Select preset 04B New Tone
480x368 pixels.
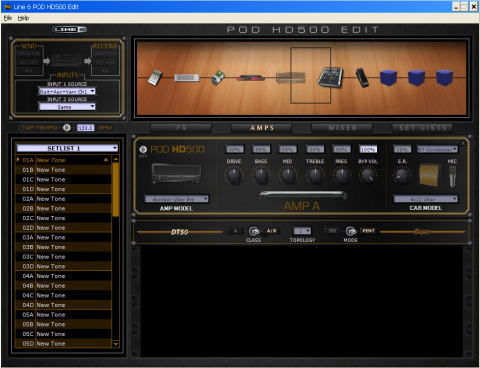[64, 286]
